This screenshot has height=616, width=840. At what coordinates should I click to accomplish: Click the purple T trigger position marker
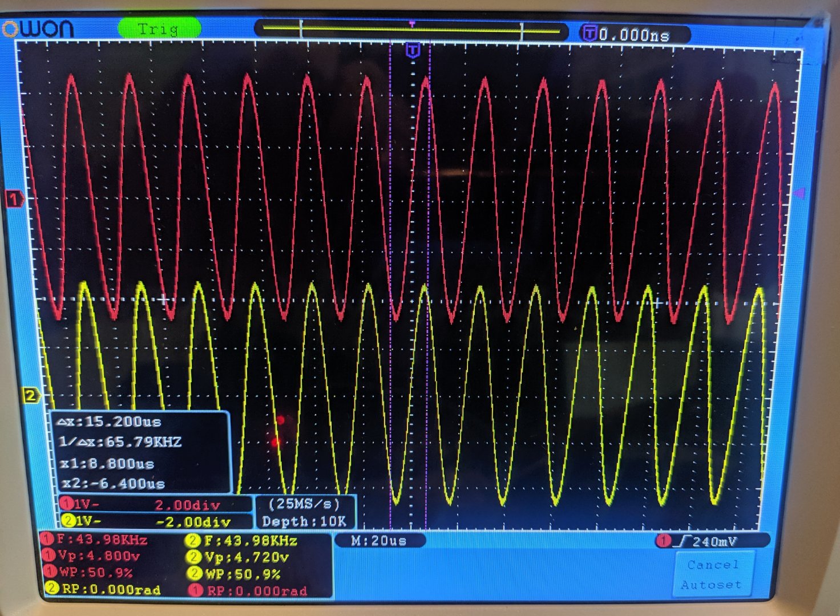point(413,51)
